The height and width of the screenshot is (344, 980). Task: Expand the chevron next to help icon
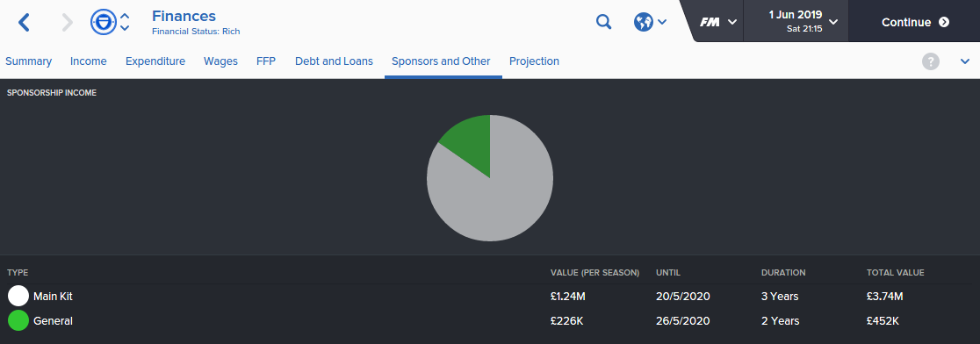[x=965, y=61]
